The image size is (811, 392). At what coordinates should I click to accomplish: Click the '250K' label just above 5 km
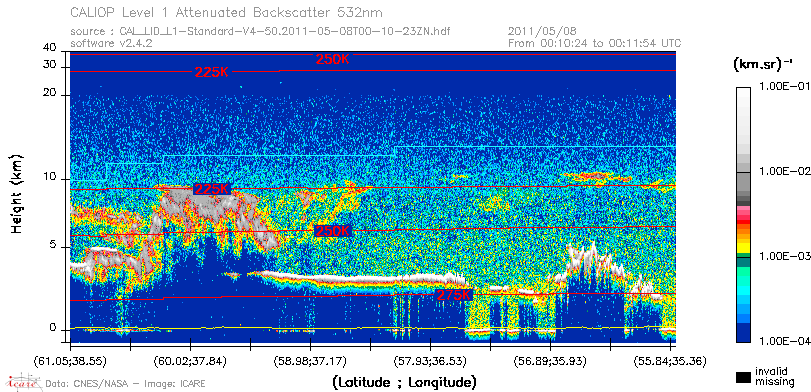tap(333, 231)
